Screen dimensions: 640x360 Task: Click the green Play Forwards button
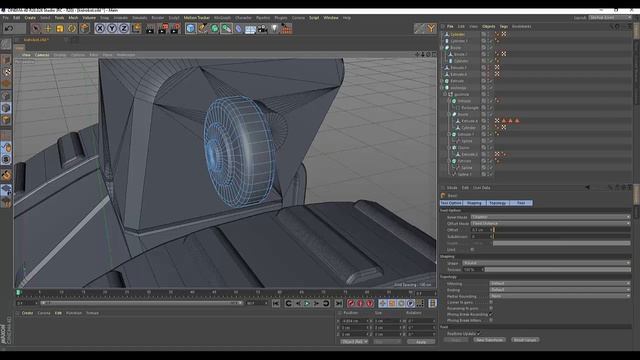point(307,303)
